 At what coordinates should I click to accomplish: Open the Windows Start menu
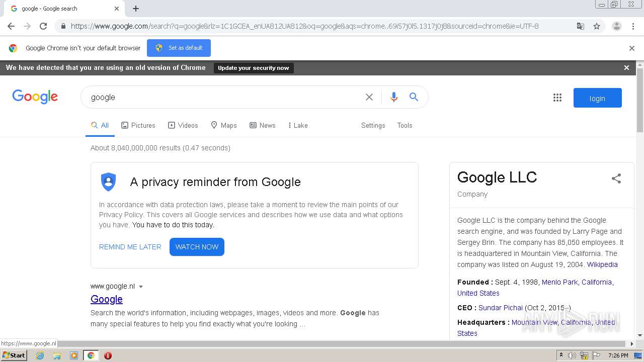click(x=14, y=355)
